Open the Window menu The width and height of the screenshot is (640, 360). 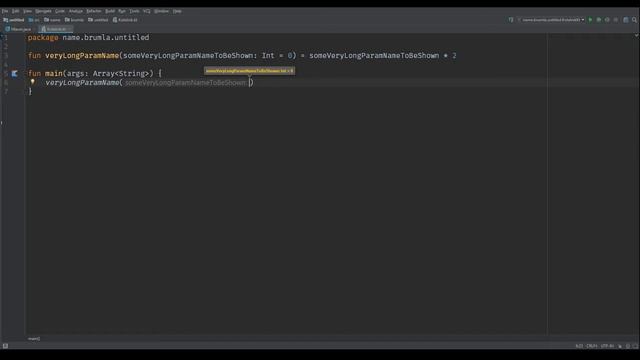[x=162, y=11]
